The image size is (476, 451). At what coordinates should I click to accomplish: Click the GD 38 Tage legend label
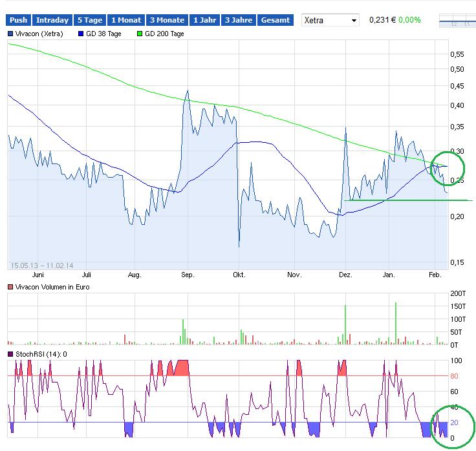[103, 34]
